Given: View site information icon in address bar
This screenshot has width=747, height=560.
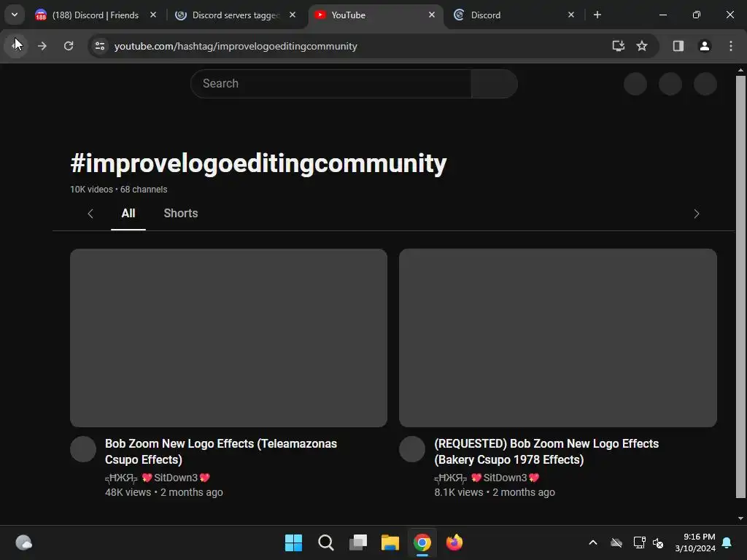Looking at the screenshot, I should [100, 46].
